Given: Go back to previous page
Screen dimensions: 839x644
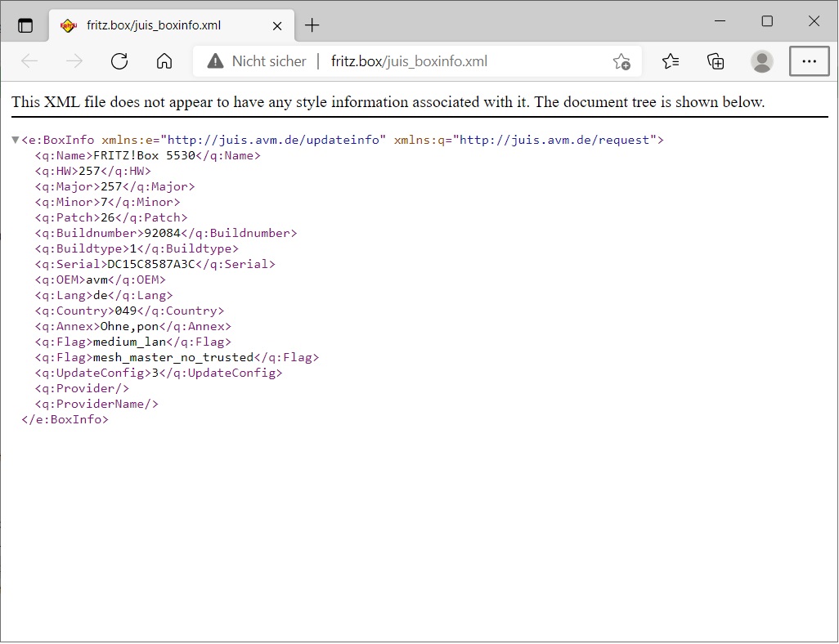Looking at the screenshot, I should pyautogui.click(x=29, y=61).
